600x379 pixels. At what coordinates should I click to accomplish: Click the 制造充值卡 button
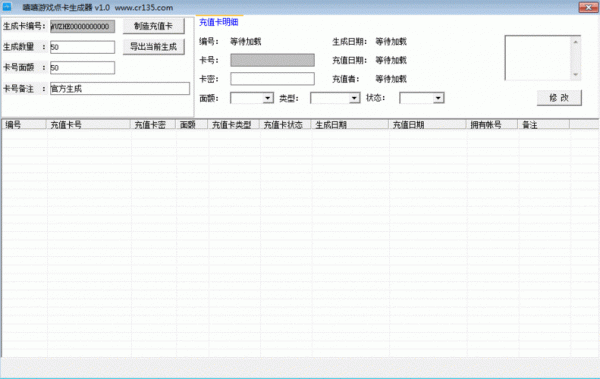point(153,26)
